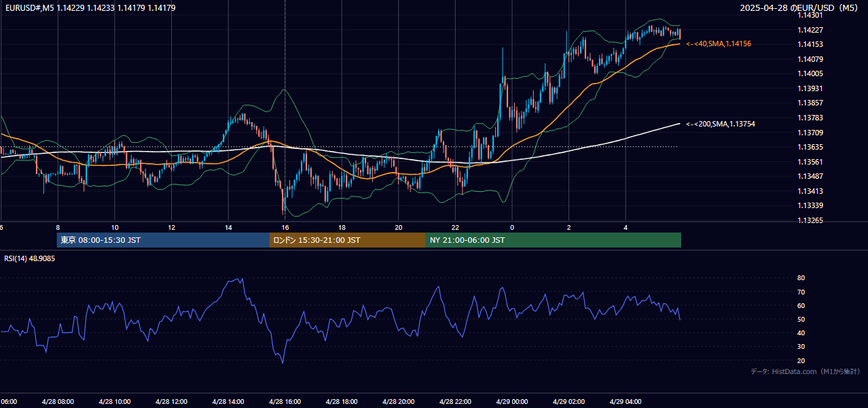The width and height of the screenshot is (868, 408).
Task: Click RSI level 30 on scale
Action: pos(801,346)
